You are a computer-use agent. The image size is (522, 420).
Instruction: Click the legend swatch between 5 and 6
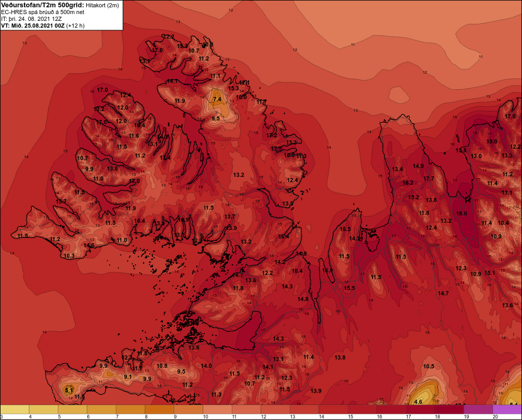(73, 410)
